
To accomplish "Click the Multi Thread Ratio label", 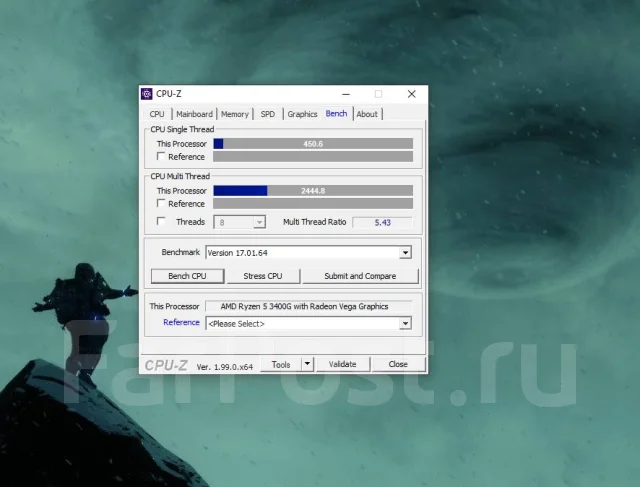I will [315, 222].
